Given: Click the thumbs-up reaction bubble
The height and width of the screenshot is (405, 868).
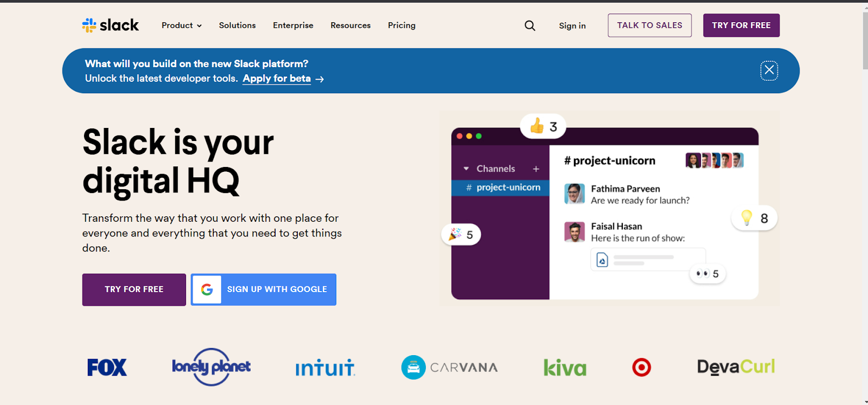Looking at the screenshot, I should [543, 126].
